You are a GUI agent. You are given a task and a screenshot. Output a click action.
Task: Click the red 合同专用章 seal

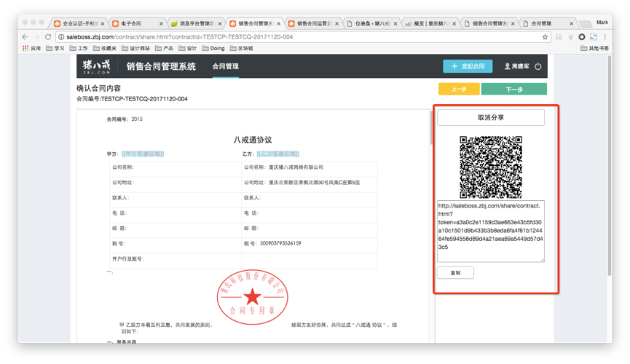[252, 297]
